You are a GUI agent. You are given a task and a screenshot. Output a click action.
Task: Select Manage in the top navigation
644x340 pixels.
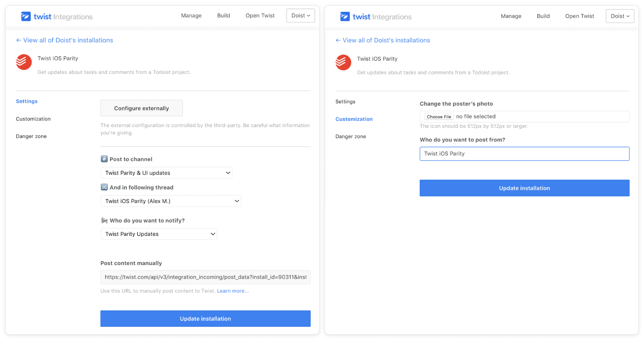(x=191, y=15)
